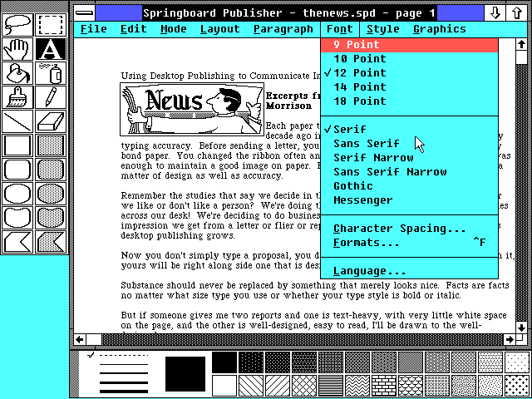Viewport: 532px width, 399px height.
Task: Open Character Spacing dialog
Action: [x=410, y=229]
